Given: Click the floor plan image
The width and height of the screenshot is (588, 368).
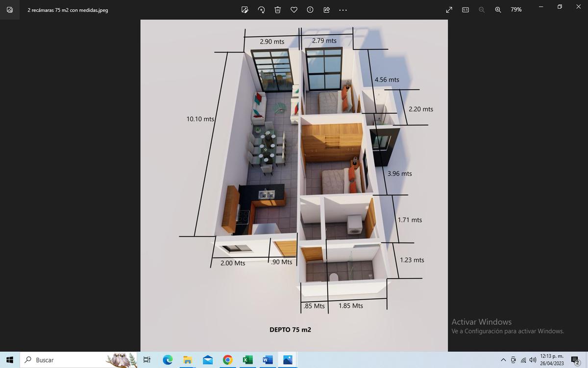Looking at the screenshot, I should tap(294, 185).
